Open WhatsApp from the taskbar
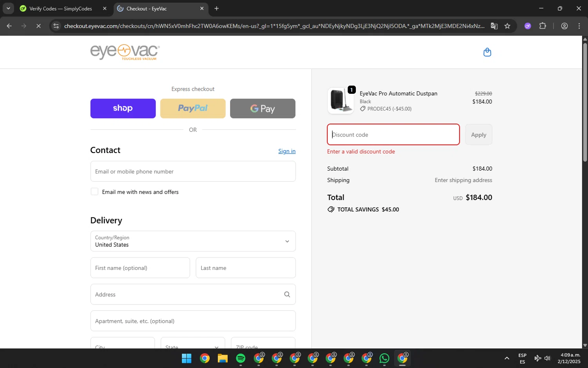The height and width of the screenshot is (368, 588). click(384, 358)
